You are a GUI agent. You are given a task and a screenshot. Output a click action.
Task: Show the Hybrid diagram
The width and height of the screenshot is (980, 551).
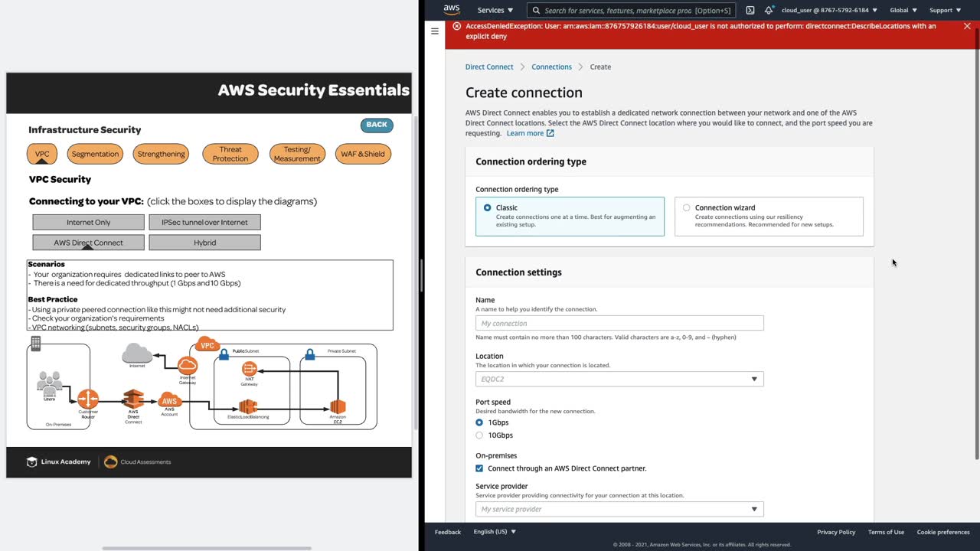point(204,243)
